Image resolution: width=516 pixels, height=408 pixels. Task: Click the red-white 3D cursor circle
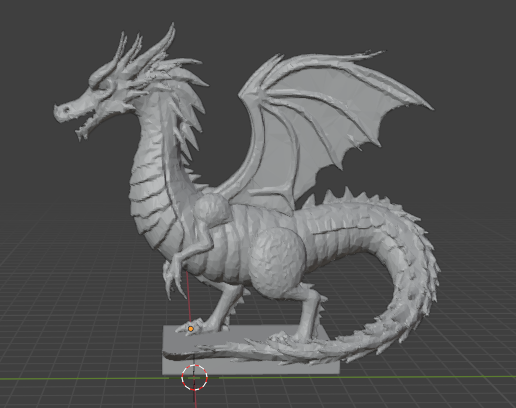pyautogui.click(x=195, y=377)
